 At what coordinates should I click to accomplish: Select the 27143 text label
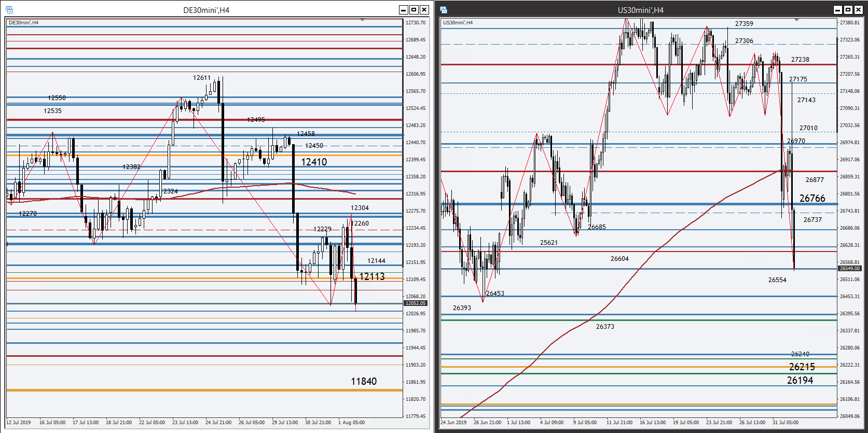pos(806,100)
